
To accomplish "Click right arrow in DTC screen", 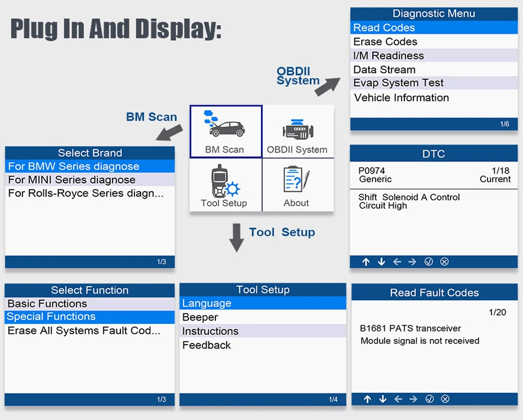I will (x=412, y=262).
